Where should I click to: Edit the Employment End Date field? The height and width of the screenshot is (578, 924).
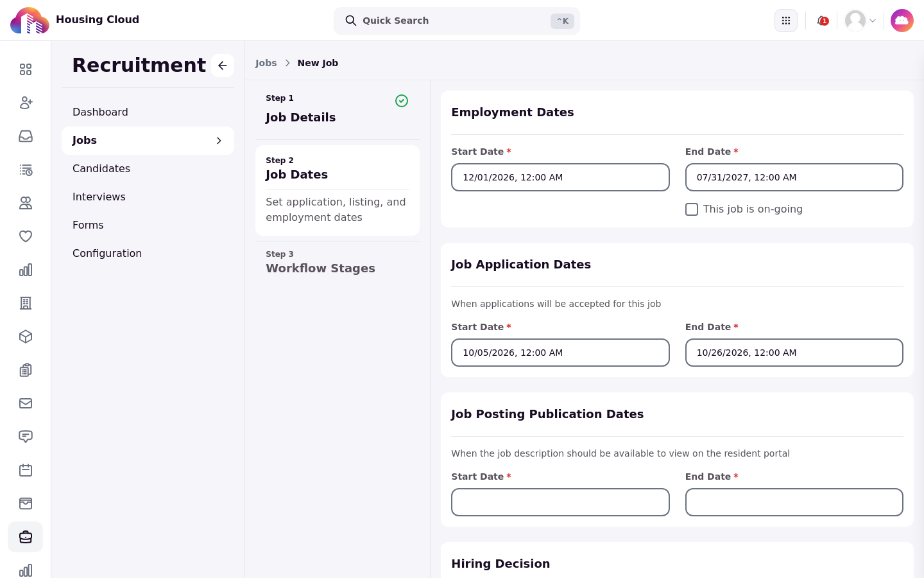794,177
